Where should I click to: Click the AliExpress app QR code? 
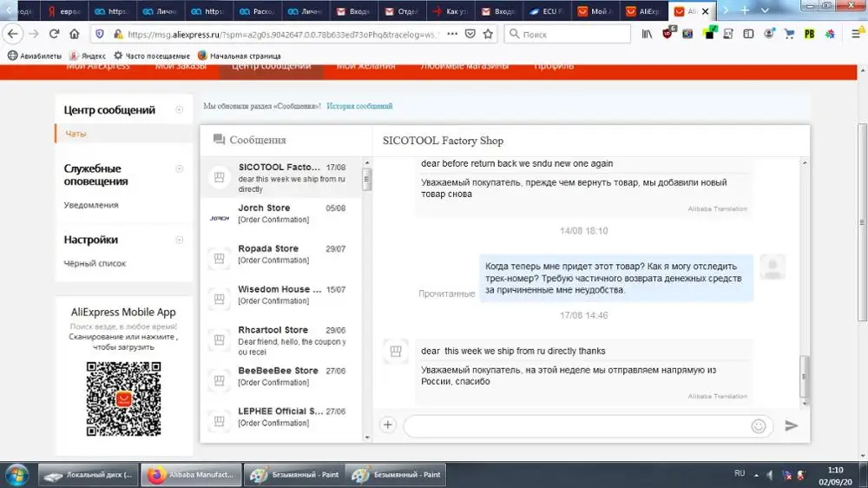pos(123,399)
